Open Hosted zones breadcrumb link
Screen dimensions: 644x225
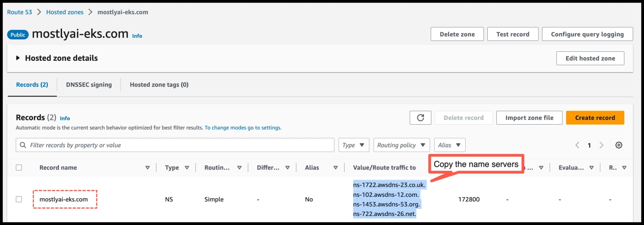click(x=65, y=12)
